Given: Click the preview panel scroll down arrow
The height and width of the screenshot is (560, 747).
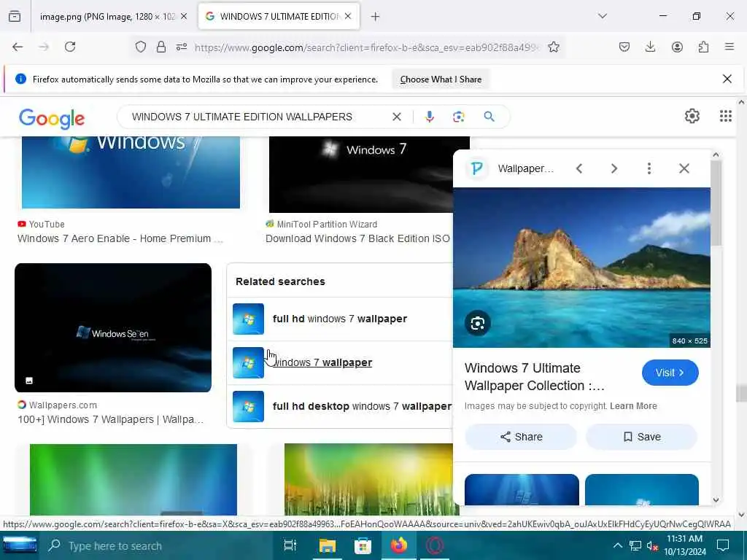Looking at the screenshot, I should (x=716, y=500).
